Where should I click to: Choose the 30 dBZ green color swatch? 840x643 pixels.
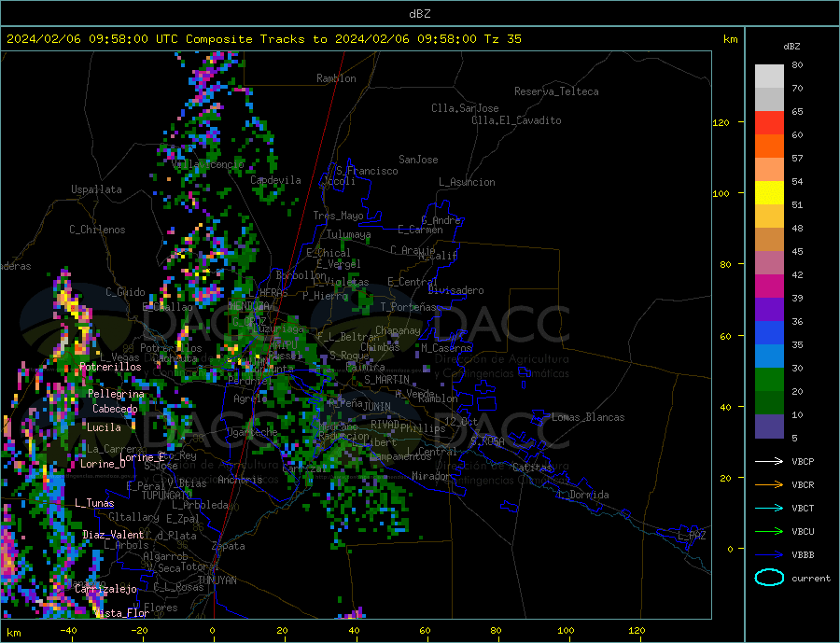tap(769, 380)
